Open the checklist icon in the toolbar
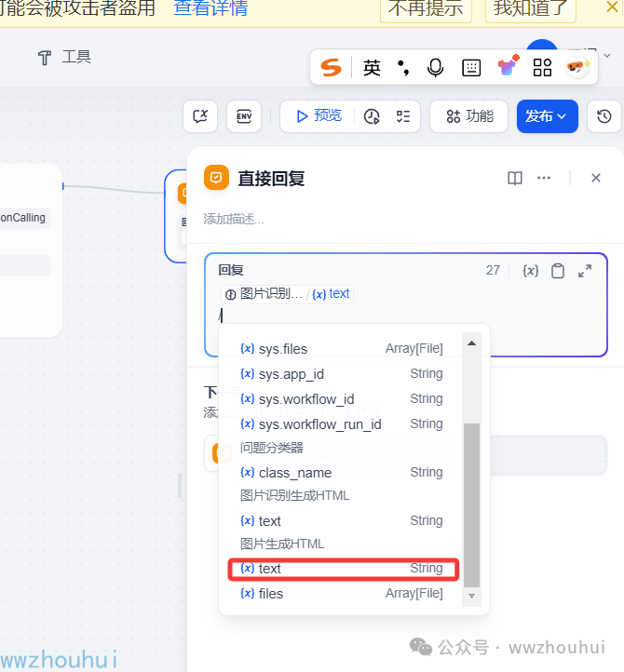624x672 pixels. (403, 116)
